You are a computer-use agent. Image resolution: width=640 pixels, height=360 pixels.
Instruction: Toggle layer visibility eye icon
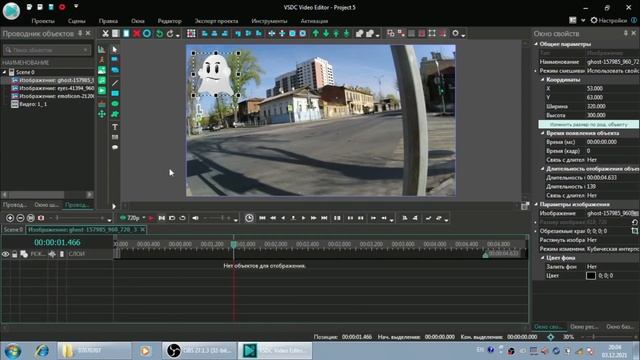coord(5,254)
